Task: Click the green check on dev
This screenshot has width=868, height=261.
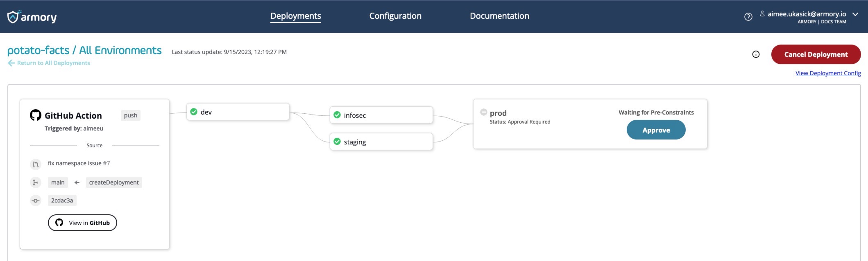Action: (x=194, y=112)
